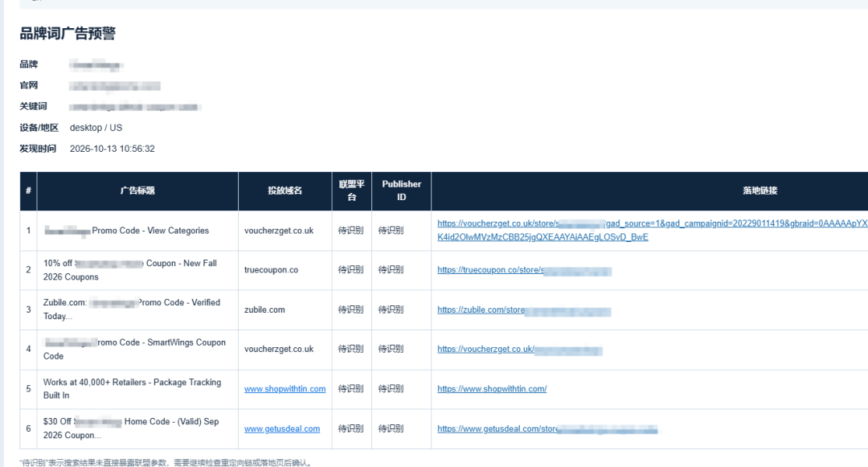Click the truecoupon.co domain cell

[272, 270]
